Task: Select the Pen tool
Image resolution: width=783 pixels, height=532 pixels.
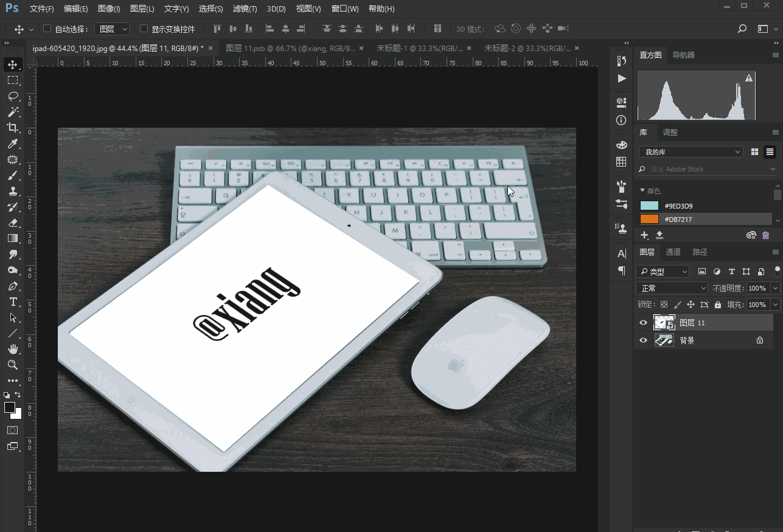Action: point(13,286)
